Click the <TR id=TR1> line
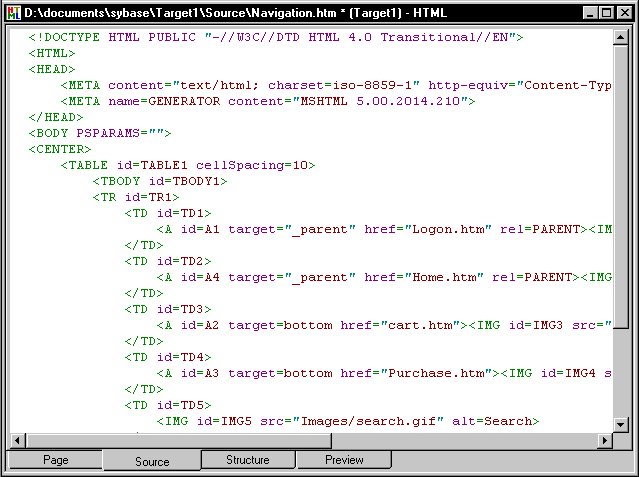The height and width of the screenshot is (477, 639). coord(136,197)
